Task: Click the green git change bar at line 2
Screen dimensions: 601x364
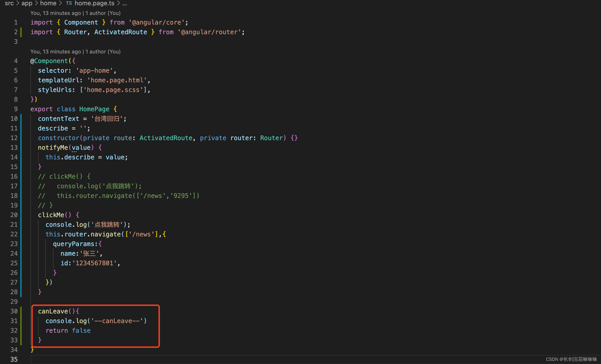Action: tap(21, 32)
